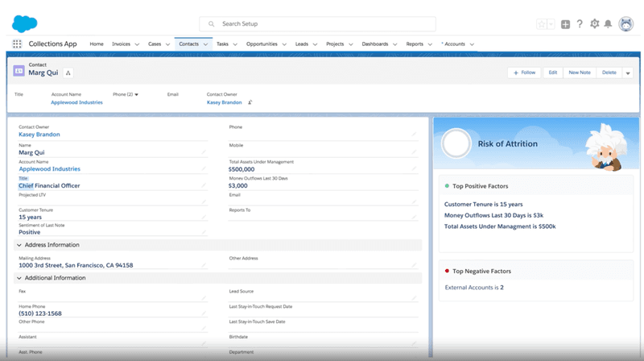Image resolution: width=644 pixels, height=361 pixels.
Task: Open the Reports tab
Action: [415, 44]
